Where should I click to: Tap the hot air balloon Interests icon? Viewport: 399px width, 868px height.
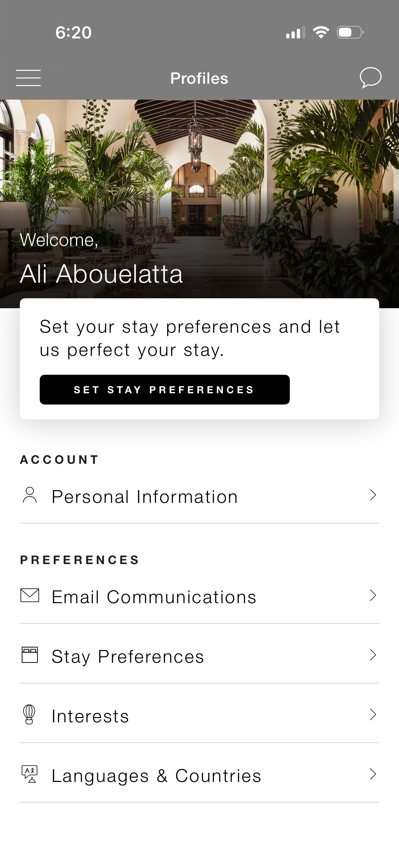tap(29, 714)
